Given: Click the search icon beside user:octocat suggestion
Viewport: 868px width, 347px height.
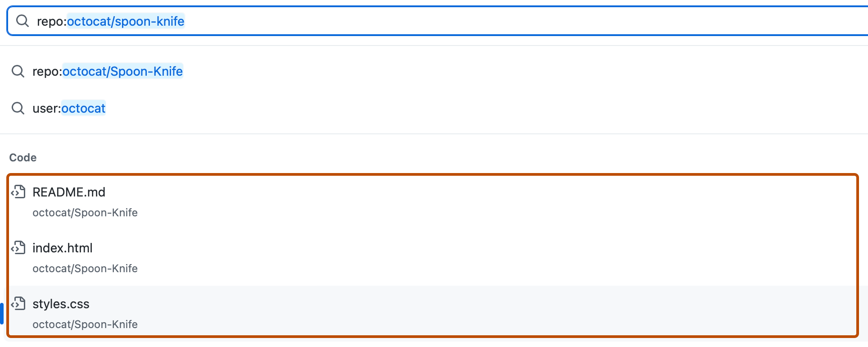Looking at the screenshot, I should tap(18, 108).
